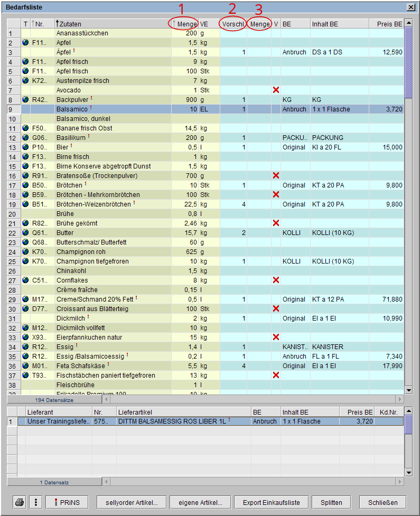Toggle the V mark for Bratensoße (Trockenpulver)
The image size is (420, 516).
(276, 176)
